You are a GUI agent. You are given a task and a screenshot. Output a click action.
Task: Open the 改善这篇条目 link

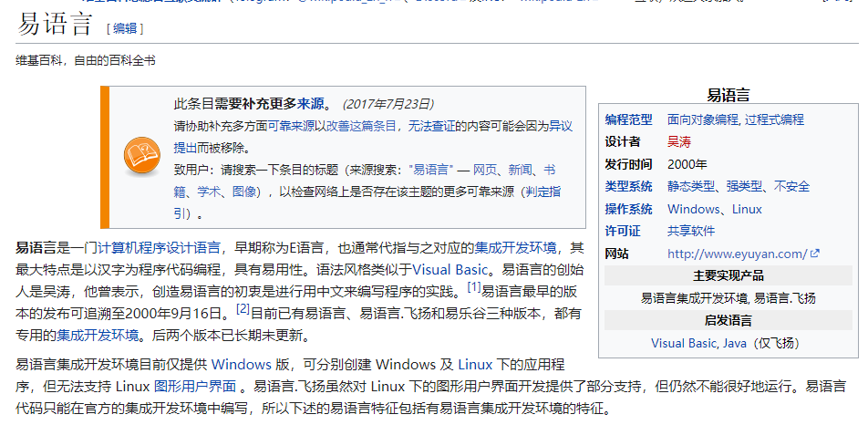(361, 126)
